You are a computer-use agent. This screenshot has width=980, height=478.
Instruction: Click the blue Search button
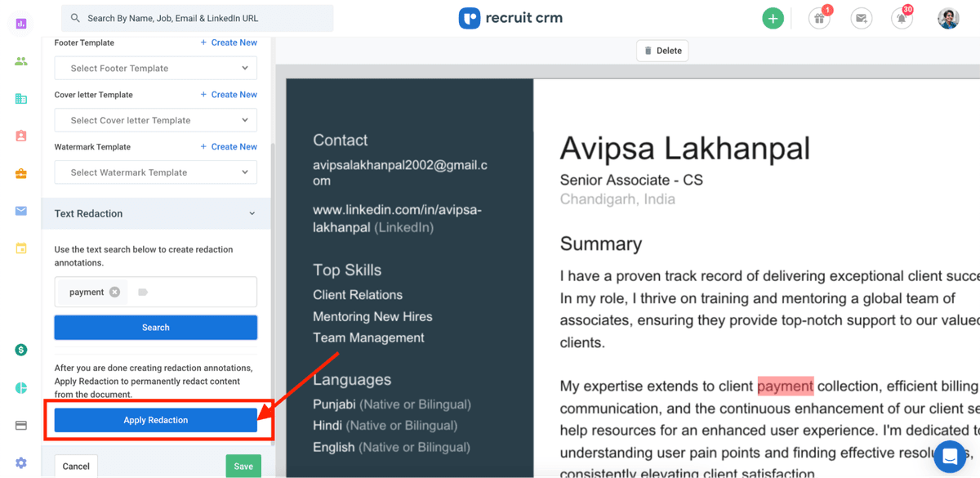[x=156, y=328]
